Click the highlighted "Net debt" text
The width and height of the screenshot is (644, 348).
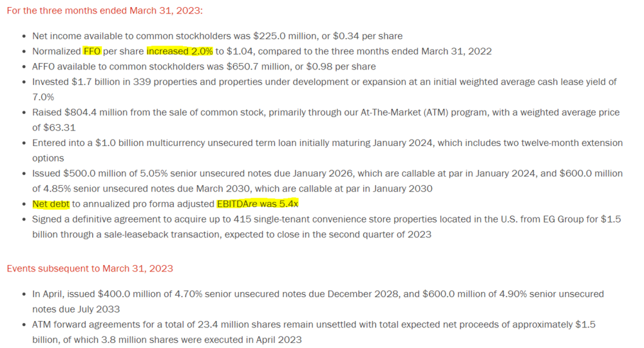click(51, 204)
